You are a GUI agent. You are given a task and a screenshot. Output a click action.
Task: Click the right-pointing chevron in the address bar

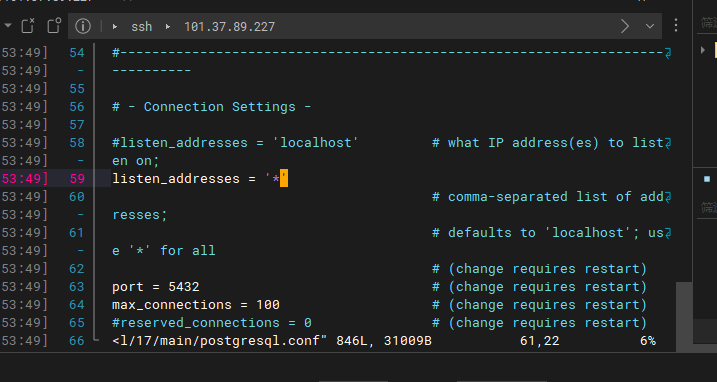(625, 26)
